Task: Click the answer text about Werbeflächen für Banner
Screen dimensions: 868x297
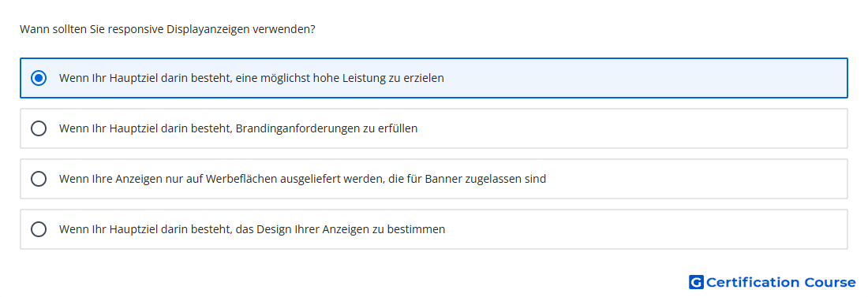Action: [x=302, y=179]
